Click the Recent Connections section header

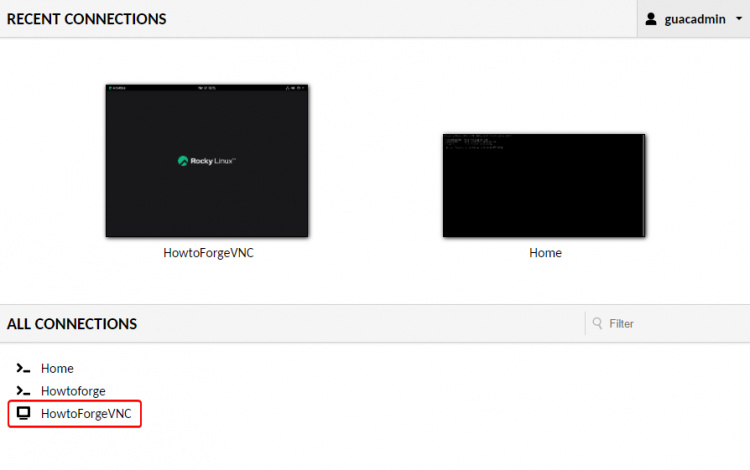(x=87, y=19)
